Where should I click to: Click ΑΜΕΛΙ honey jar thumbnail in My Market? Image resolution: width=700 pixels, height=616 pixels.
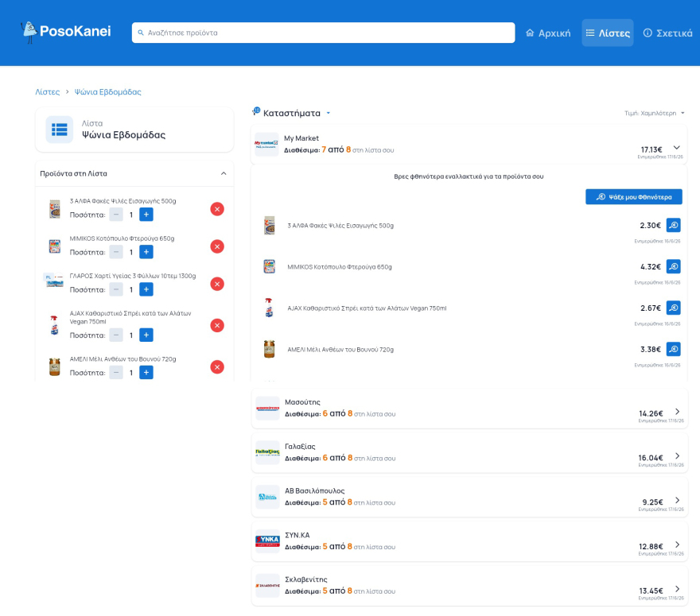point(269,349)
